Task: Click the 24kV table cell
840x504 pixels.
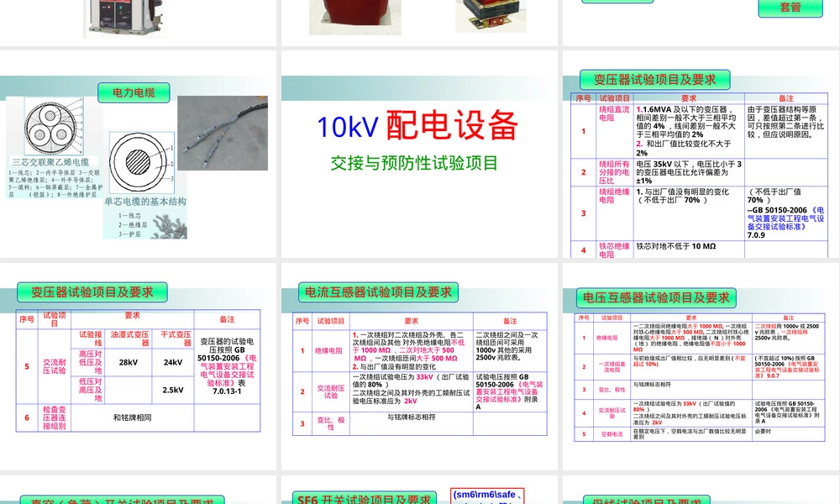Action: point(173,363)
